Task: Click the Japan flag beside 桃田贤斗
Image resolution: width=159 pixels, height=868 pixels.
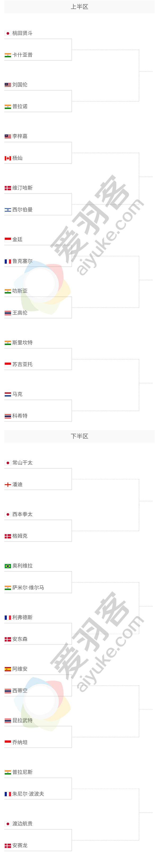Action: [x=8, y=33]
